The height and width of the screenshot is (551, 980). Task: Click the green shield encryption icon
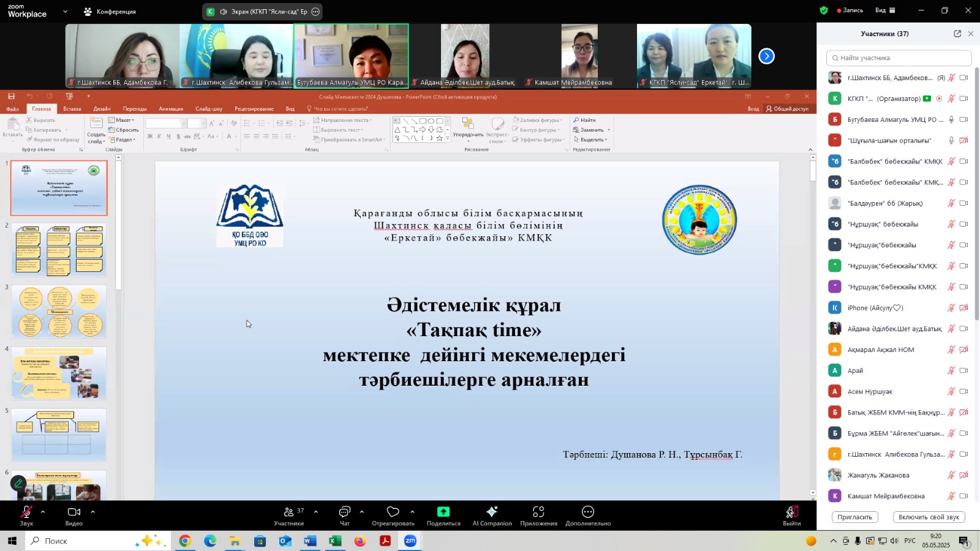[x=824, y=10]
